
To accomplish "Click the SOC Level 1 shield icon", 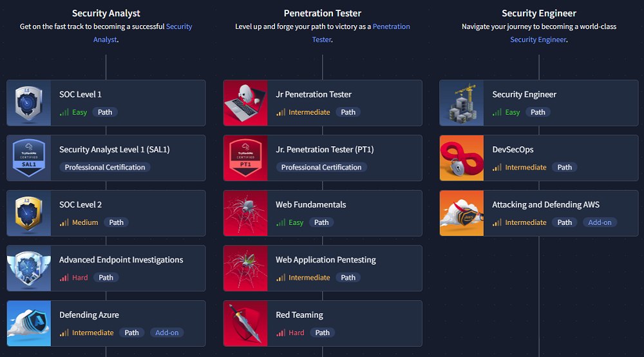I will 29,103.
